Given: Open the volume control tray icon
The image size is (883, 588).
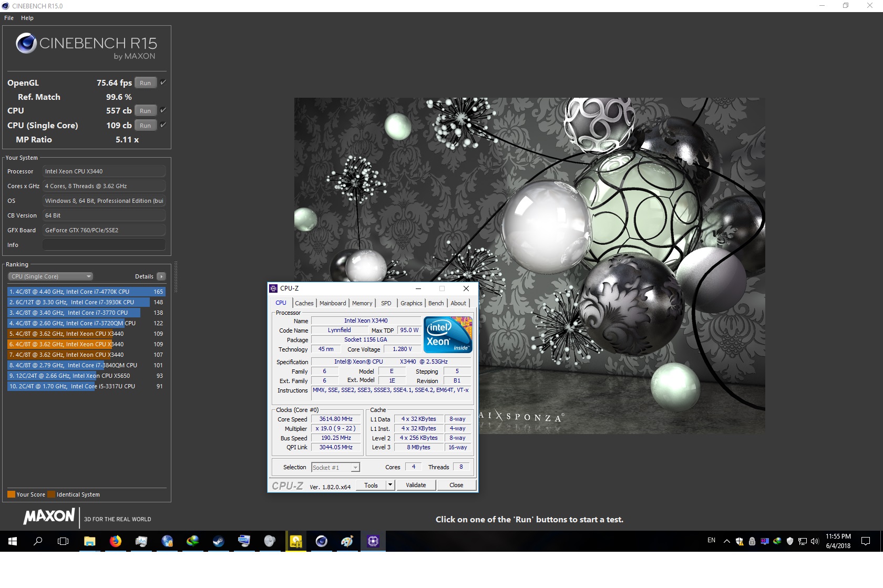Looking at the screenshot, I should click(815, 541).
